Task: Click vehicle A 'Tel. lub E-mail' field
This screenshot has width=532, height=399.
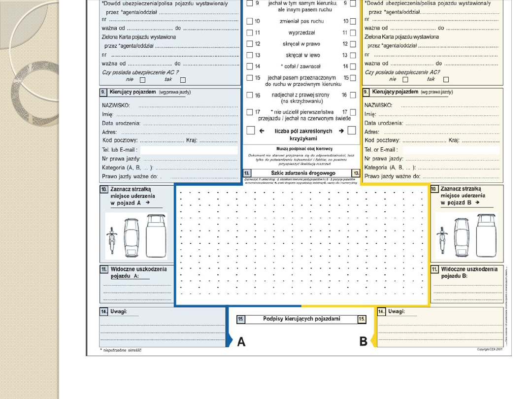Action: (x=189, y=150)
